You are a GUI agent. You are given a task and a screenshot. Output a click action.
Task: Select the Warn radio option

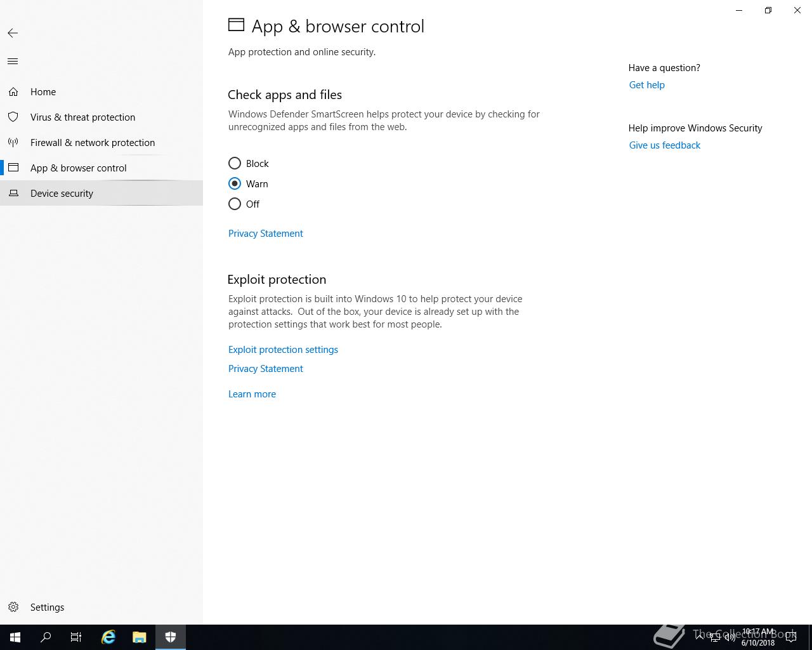(x=235, y=184)
